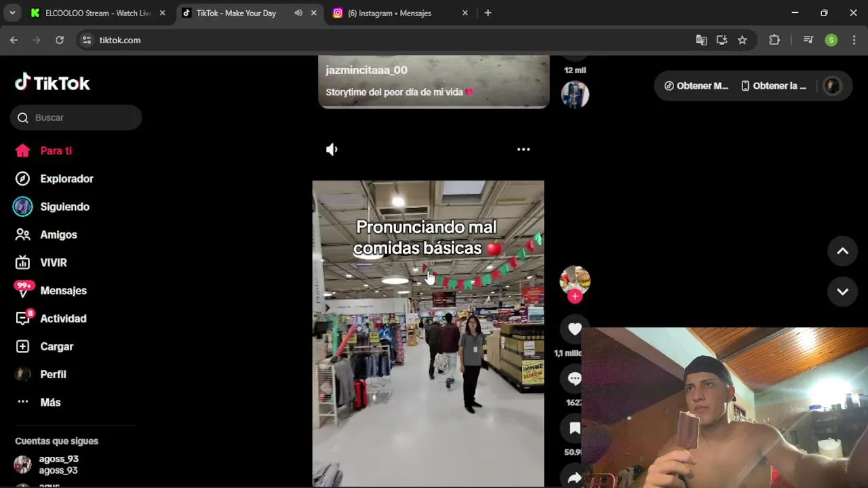Share the video with the arrow icon
Screen dimensions: 868x488
pos(575,478)
